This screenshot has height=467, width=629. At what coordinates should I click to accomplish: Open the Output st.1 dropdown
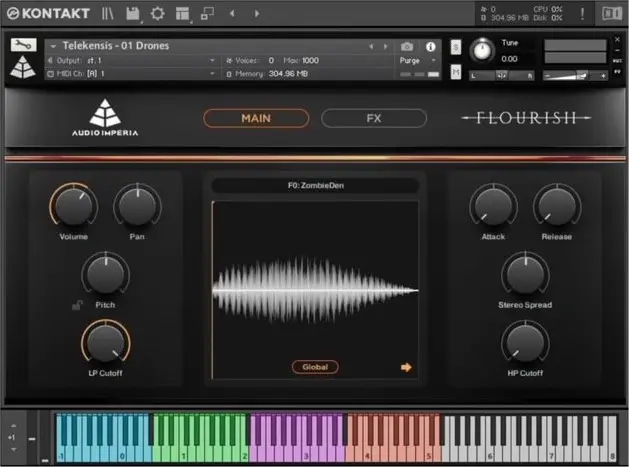(132, 61)
